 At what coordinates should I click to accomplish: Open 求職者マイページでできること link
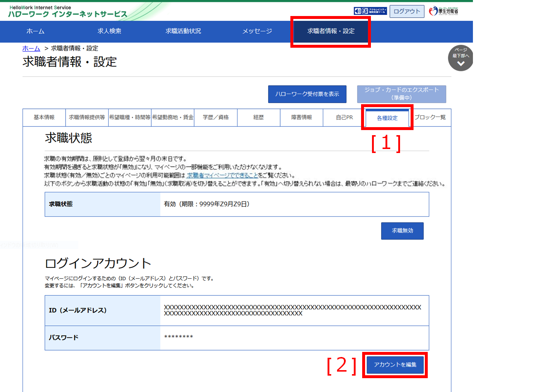tap(222, 175)
